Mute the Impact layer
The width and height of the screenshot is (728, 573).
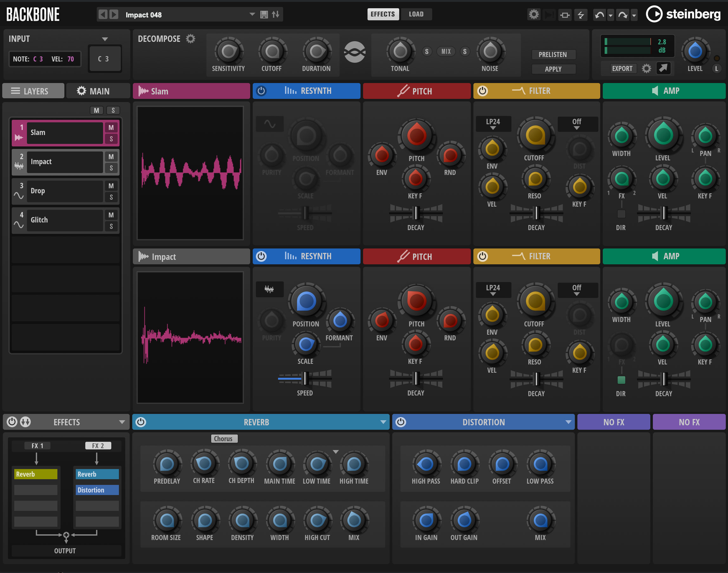(x=111, y=156)
